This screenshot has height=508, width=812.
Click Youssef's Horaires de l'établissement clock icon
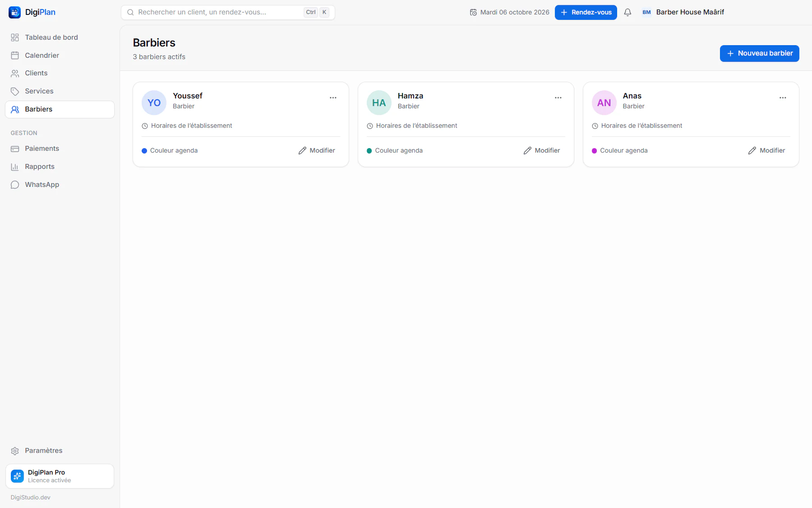click(x=145, y=126)
